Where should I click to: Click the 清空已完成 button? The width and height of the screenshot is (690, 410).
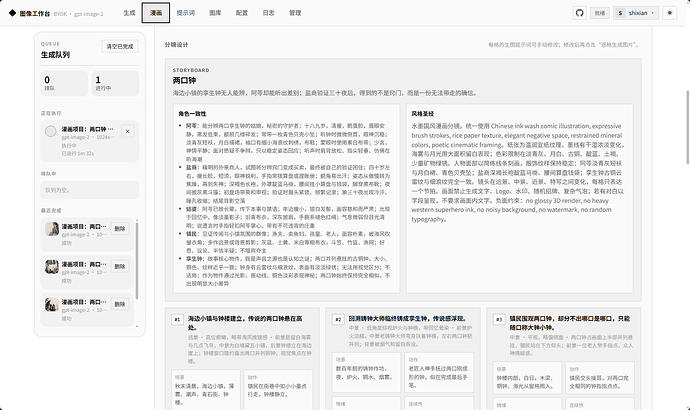click(120, 46)
